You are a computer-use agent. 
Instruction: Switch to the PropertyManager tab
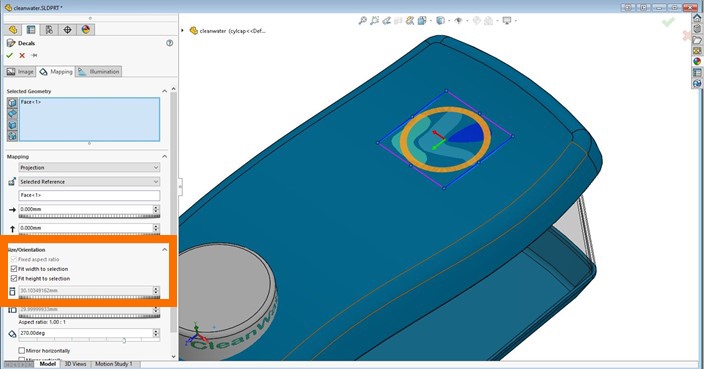(x=31, y=30)
